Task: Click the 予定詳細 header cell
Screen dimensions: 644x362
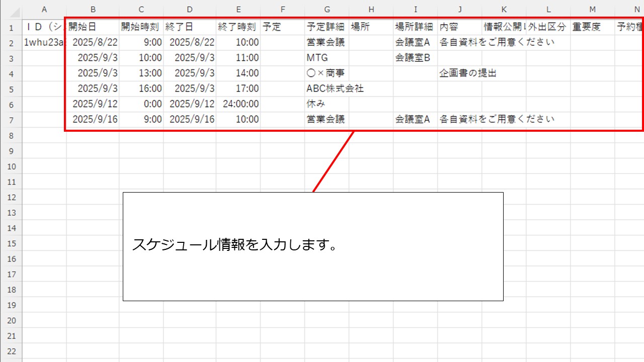Action: [x=327, y=27]
